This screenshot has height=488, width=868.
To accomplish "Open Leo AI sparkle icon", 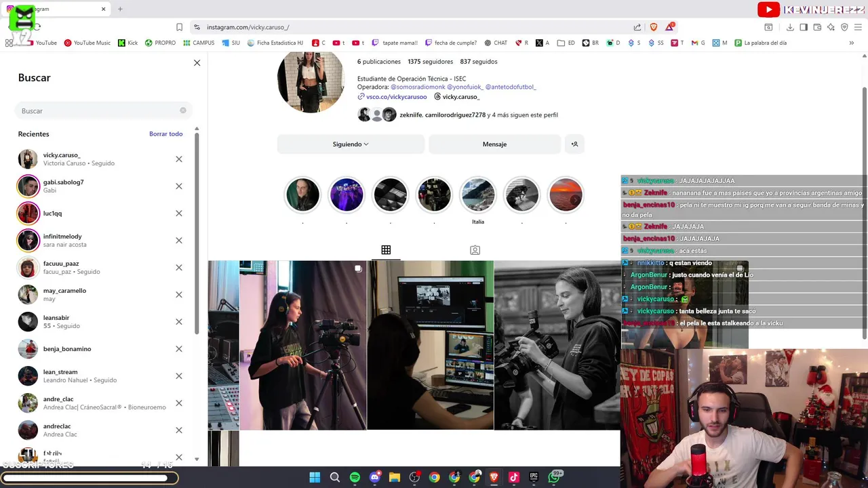I will 831,27.
